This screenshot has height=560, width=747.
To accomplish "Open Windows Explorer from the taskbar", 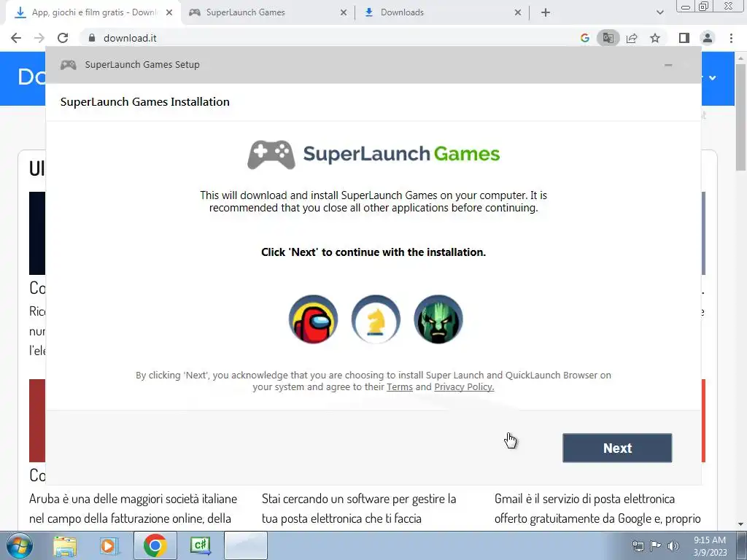I will coord(65,545).
